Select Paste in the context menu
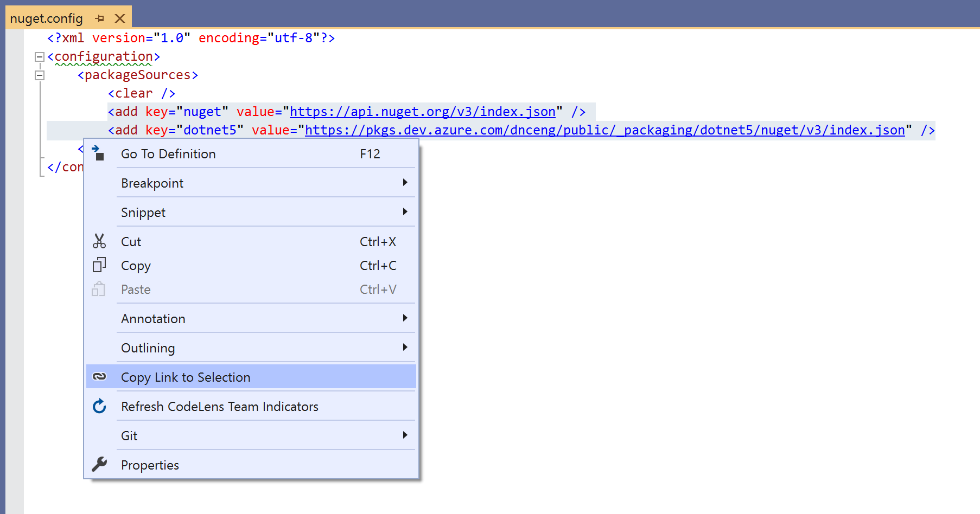 tap(251, 290)
